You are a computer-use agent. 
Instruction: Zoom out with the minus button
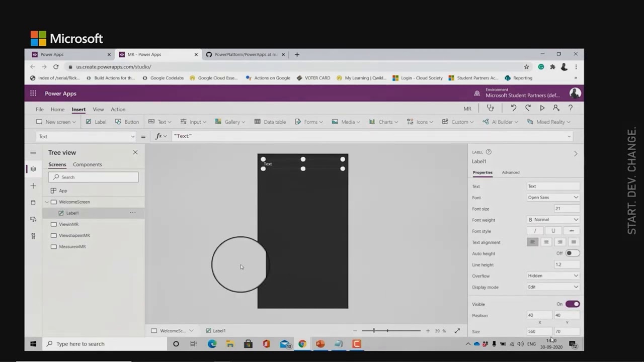tap(355, 331)
